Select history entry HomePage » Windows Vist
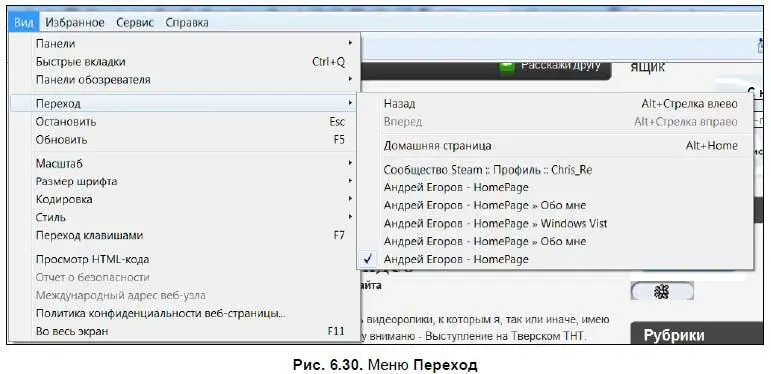Viewport: 771px width, 374px height. tap(556, 224)
